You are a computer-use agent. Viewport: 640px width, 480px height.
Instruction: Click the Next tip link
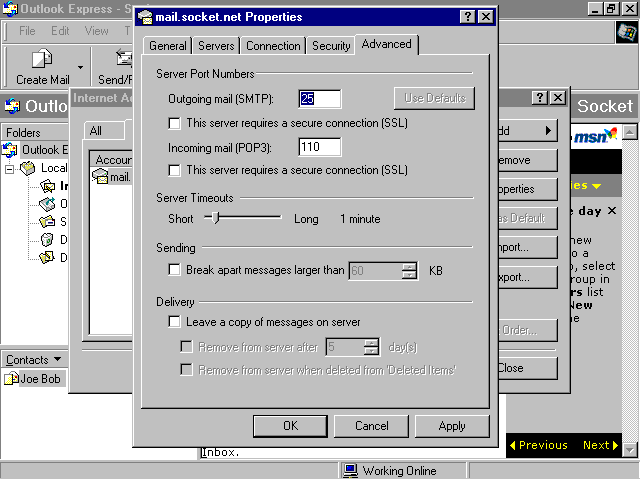[x=600, y=445]
